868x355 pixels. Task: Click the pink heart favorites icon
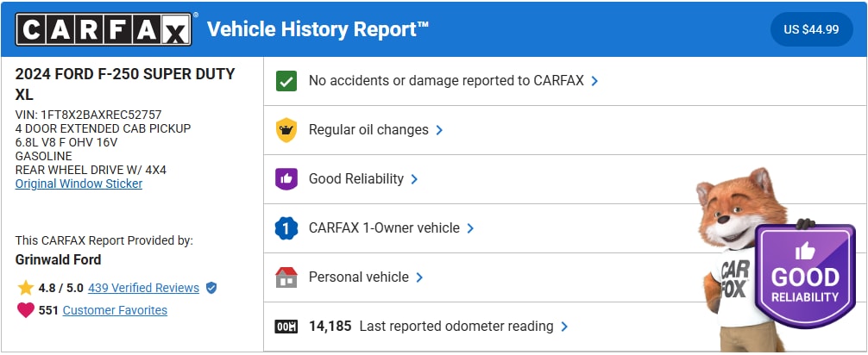pyautogui.click(x=25, y=310)
